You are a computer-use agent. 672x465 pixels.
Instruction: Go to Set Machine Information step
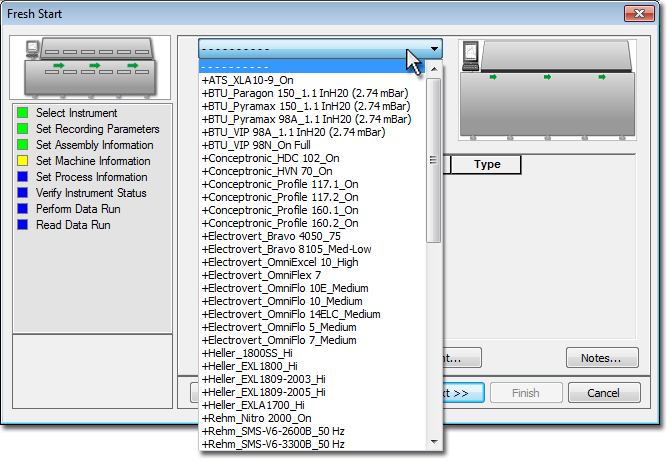(x=93, y=161)
